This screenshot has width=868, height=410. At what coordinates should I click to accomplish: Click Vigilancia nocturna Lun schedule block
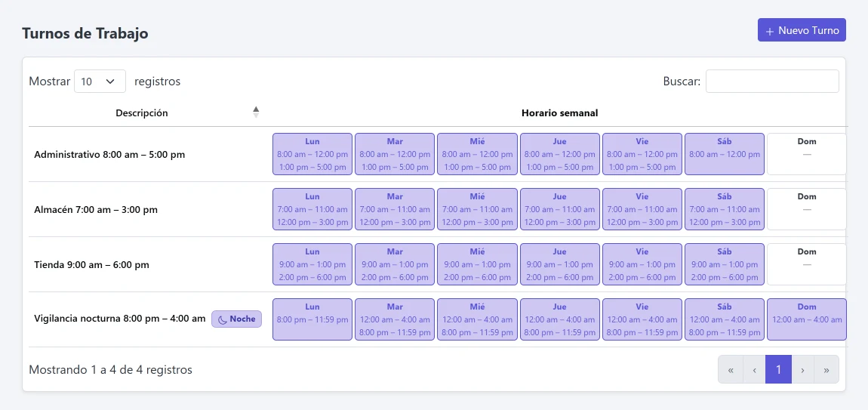pos(312,319)
